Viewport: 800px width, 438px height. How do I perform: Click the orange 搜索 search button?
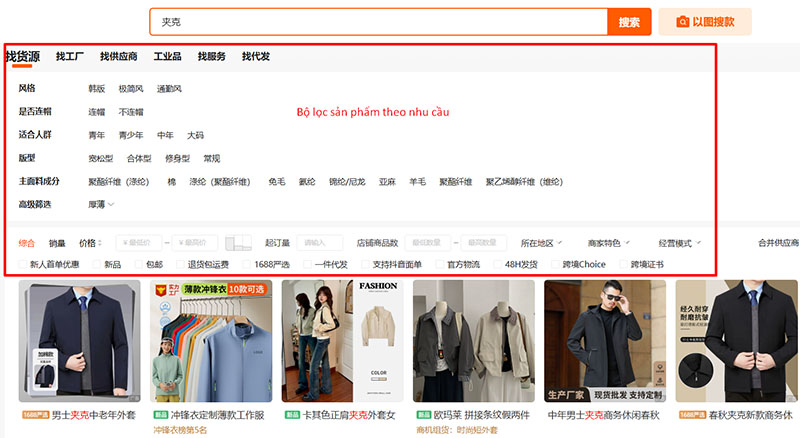coord(629,22)
